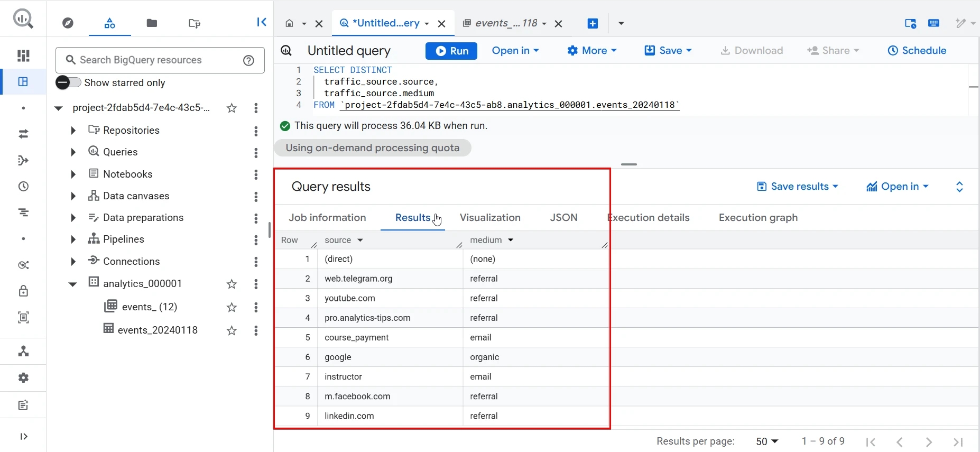This screenshot has width=980, height=452.
Task: Click the folder icon in explorer panel header
Action: coord(152,23)
